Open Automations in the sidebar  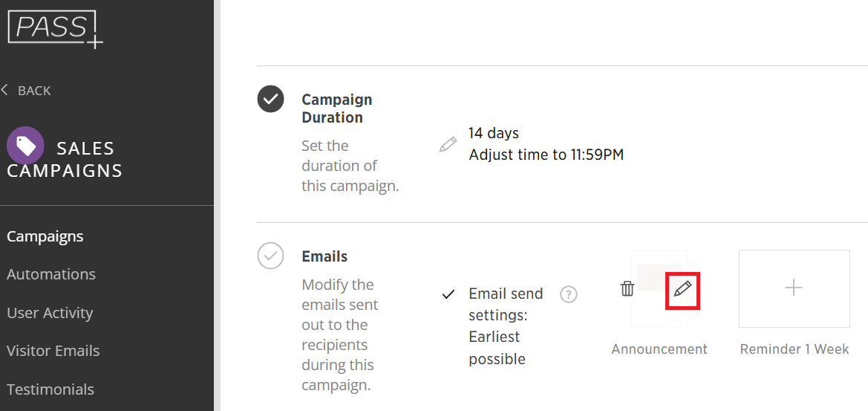coord(51,274)
